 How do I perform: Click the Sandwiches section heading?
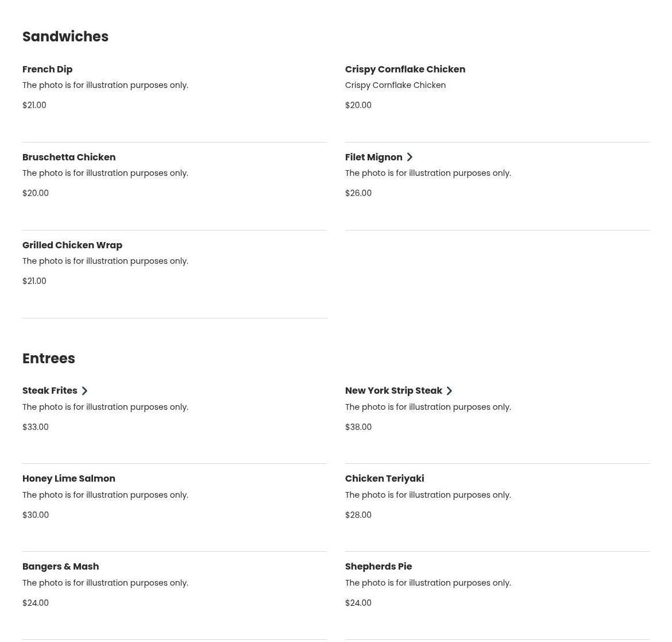(65, 36)
